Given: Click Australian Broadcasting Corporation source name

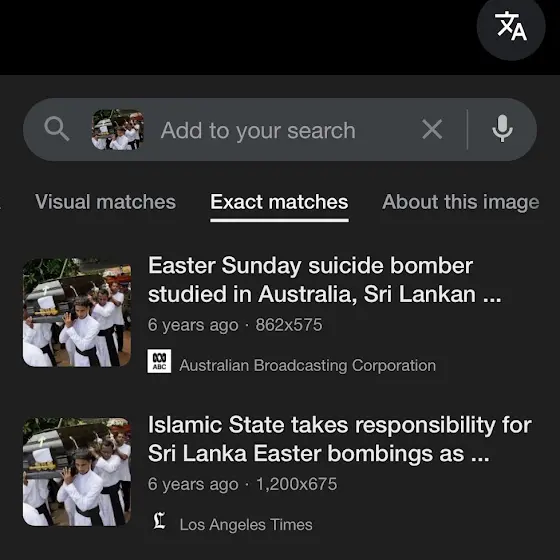Looking at the screenshot, I should click(x=308, y=365).
